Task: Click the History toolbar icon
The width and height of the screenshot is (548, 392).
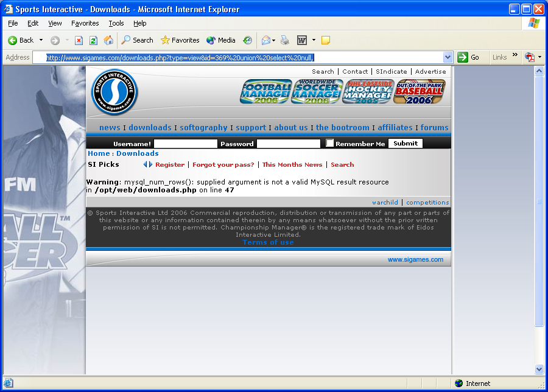Action: (x=247, y=40)
